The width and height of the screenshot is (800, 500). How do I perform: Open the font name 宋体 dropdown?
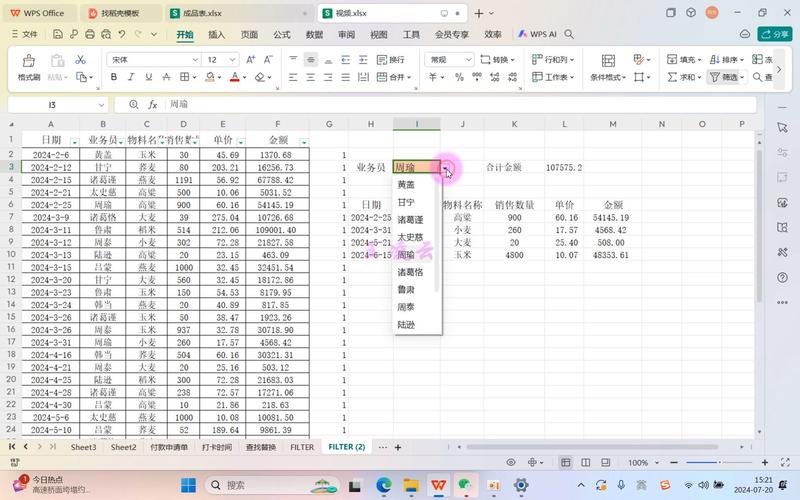(195, 60)
